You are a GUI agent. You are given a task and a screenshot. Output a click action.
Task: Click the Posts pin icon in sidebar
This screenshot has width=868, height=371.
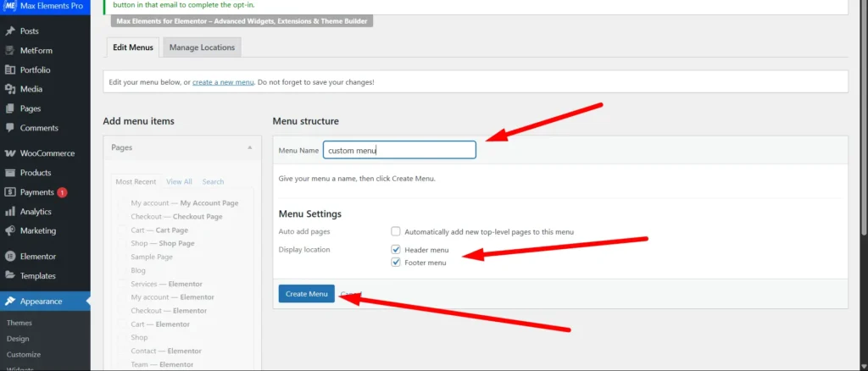pyautogui.click(x=10, y=30)
